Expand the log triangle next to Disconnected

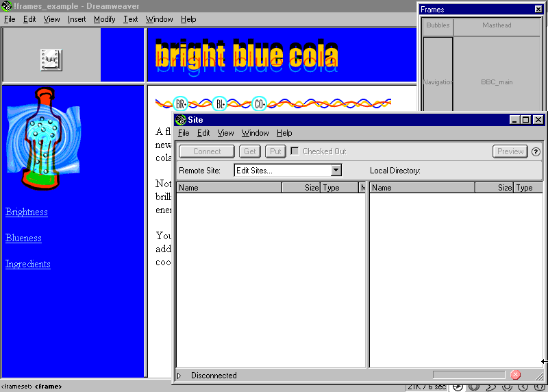(x=179, y=376)
